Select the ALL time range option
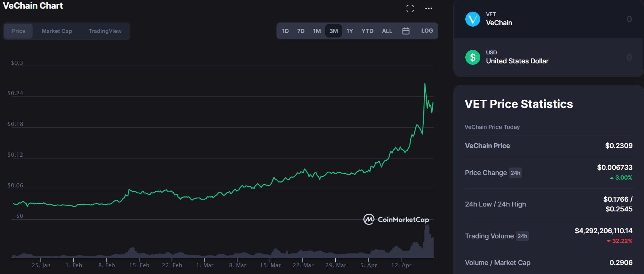The image size is (644, 274). pos(387,31)
